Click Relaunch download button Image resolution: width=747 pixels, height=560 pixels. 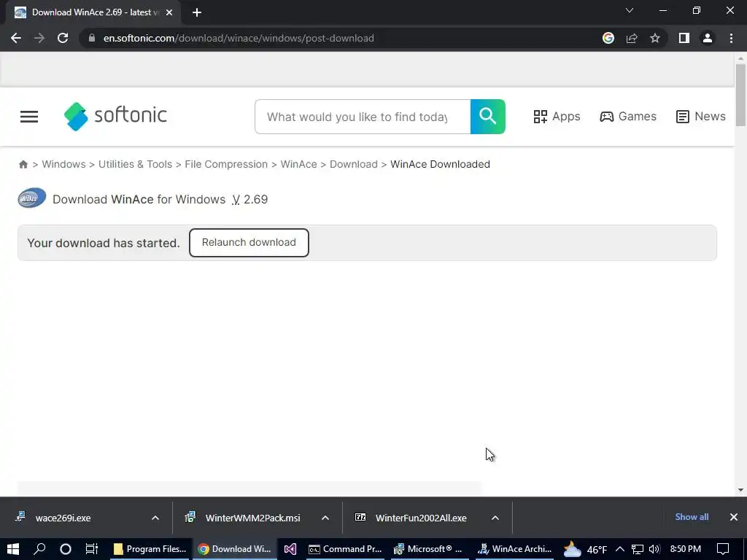point(249,242)
